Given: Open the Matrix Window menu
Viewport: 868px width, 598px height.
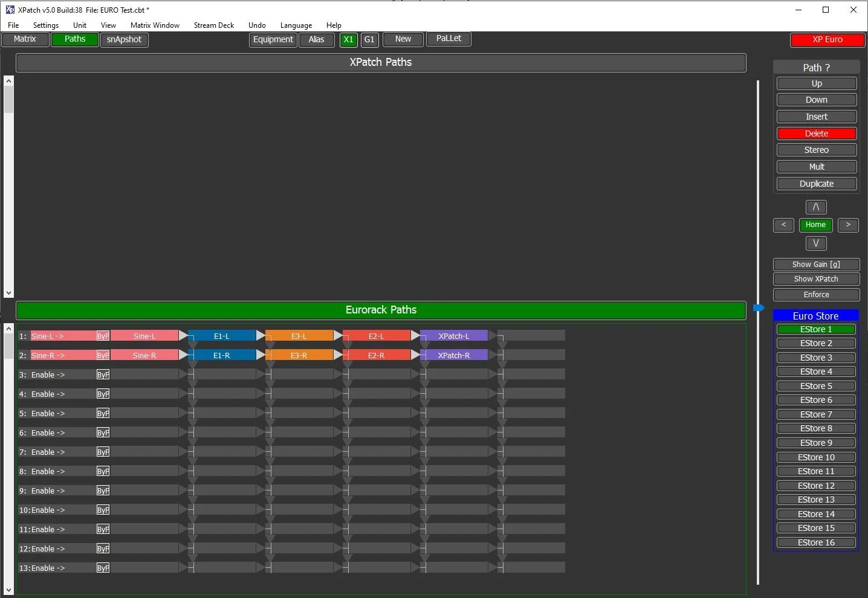Looking at the screenshot, I should pos(155,25).
